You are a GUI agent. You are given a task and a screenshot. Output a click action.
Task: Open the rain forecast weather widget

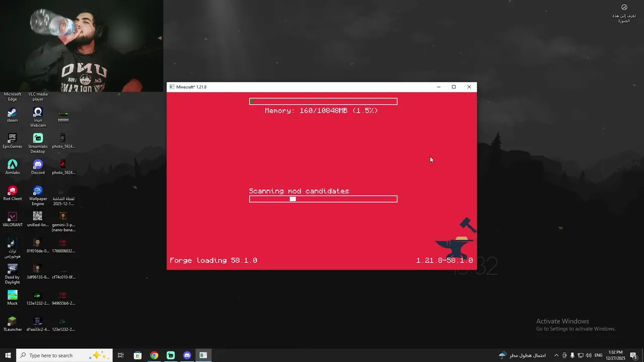coord(522,355)
